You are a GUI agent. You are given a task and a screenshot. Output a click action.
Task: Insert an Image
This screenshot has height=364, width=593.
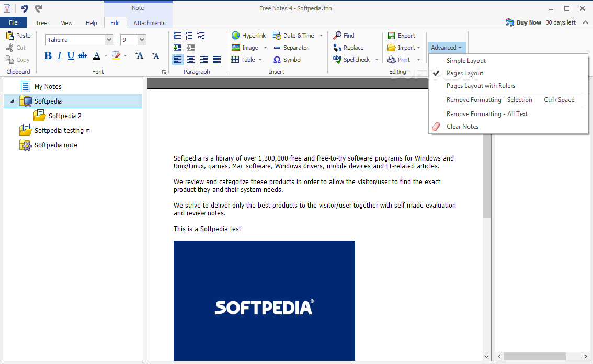(245, 48)
